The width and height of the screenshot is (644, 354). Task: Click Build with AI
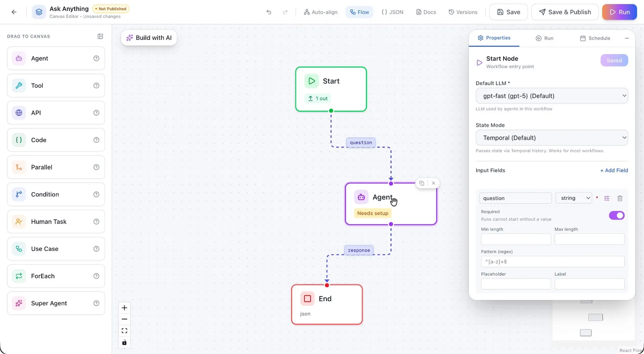pos(149,38)
